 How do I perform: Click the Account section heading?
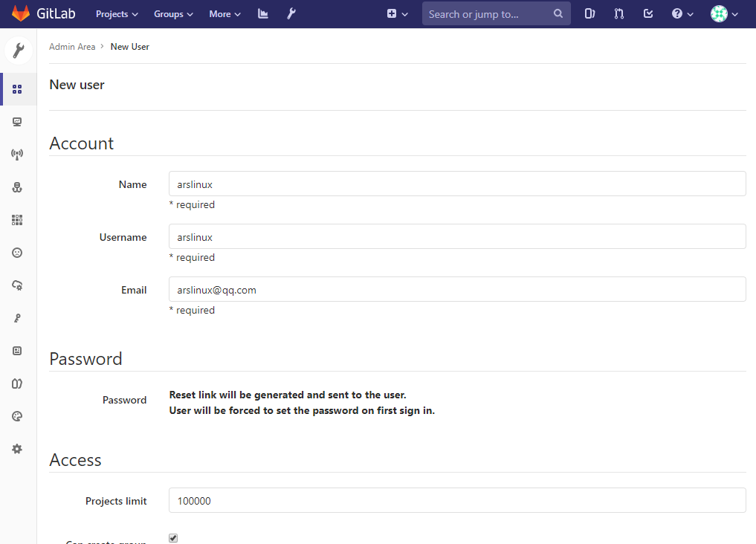(x=82, y=143)
